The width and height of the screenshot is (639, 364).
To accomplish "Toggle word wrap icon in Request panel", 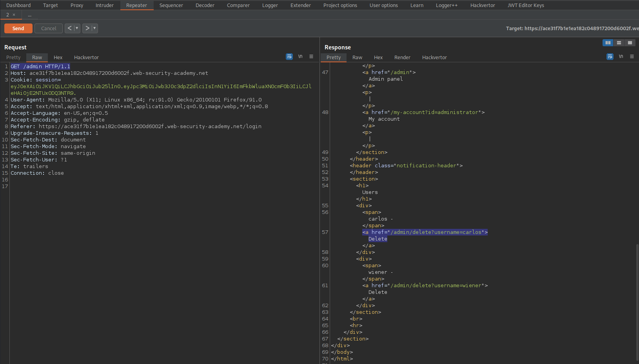I will pyautogui.click(x=289, y=56).
